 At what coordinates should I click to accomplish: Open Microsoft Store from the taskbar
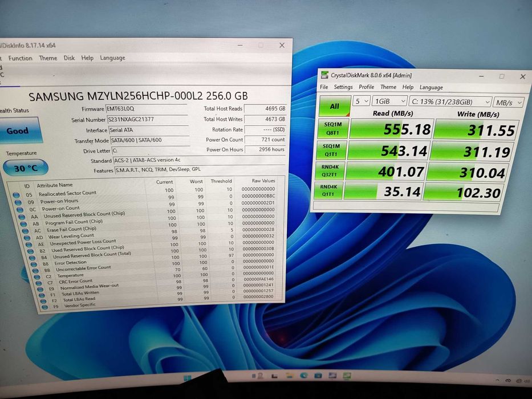click(x=318, y=376)
